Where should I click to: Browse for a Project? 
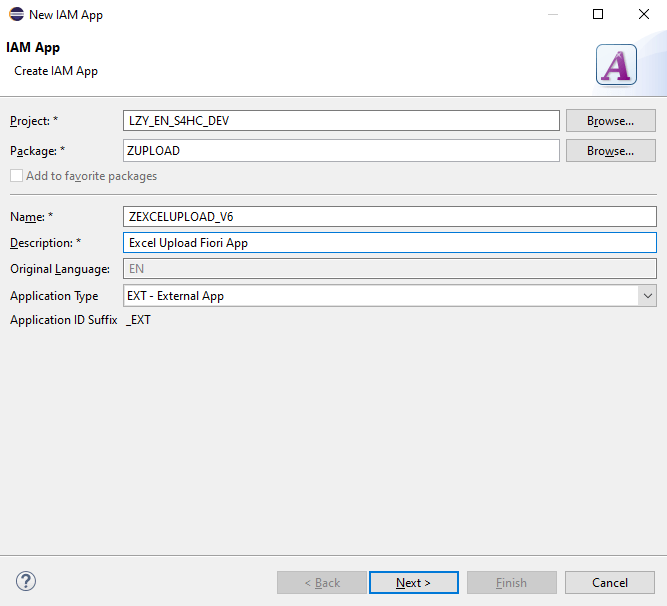pyautogui.click(x=610, y=121)
